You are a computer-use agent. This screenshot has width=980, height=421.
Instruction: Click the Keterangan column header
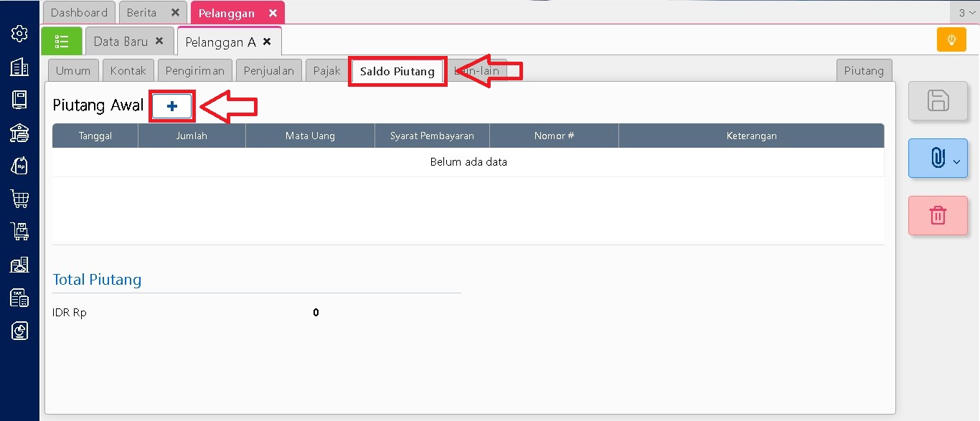(x=751, y=136)
